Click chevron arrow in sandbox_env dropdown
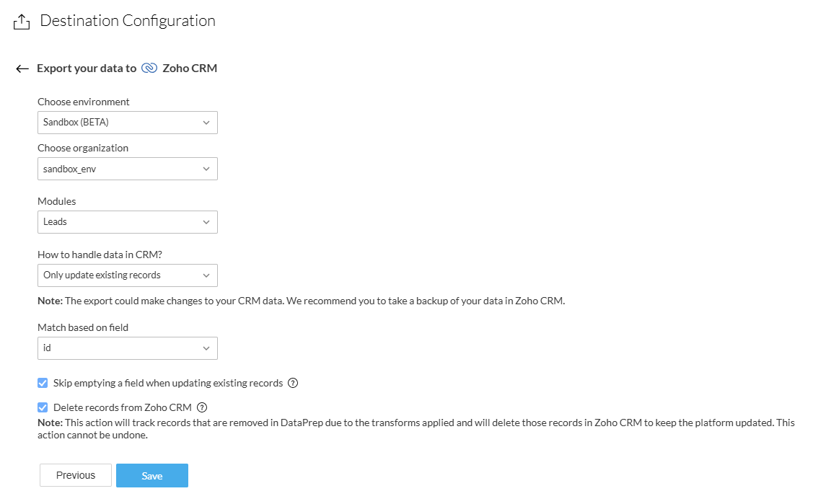The image size is (813, 504). (206, 169)
